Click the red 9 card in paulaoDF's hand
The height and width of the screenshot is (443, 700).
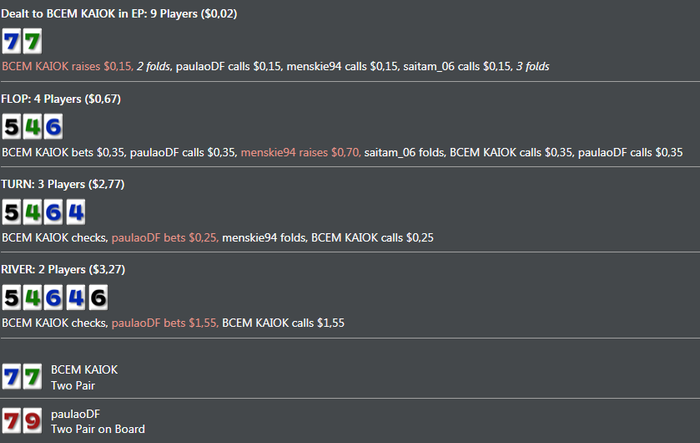33,420
